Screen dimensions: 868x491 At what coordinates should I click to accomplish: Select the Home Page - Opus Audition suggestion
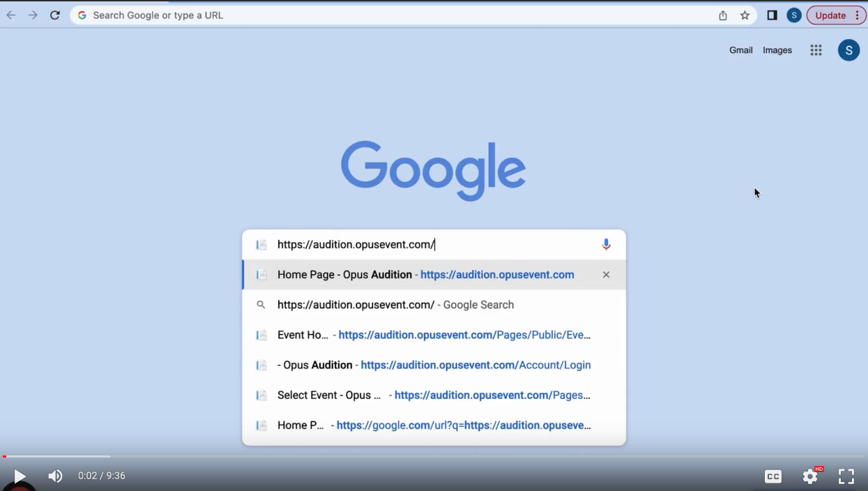click(x=434, y=275)
